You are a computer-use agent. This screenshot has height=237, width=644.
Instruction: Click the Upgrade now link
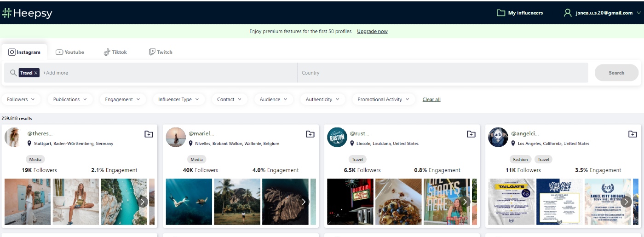pos(372,31)
